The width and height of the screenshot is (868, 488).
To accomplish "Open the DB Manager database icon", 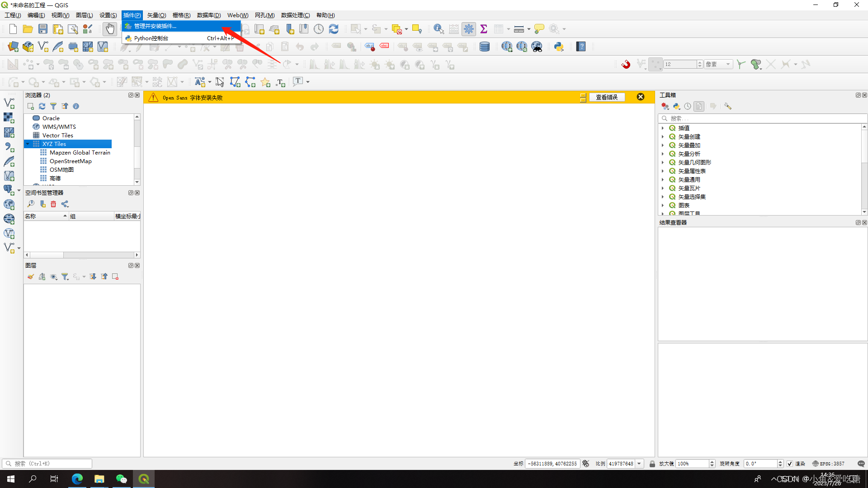I will point(485,47).
